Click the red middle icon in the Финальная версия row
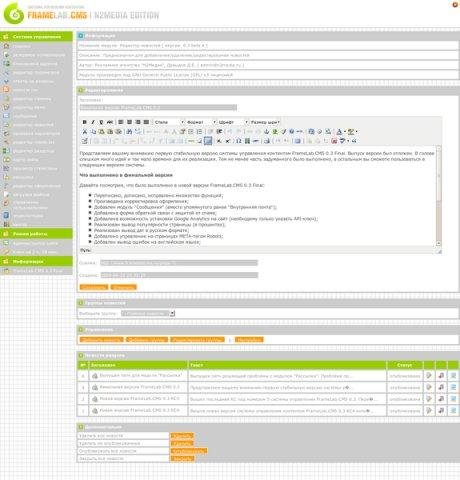 [441, 387]
